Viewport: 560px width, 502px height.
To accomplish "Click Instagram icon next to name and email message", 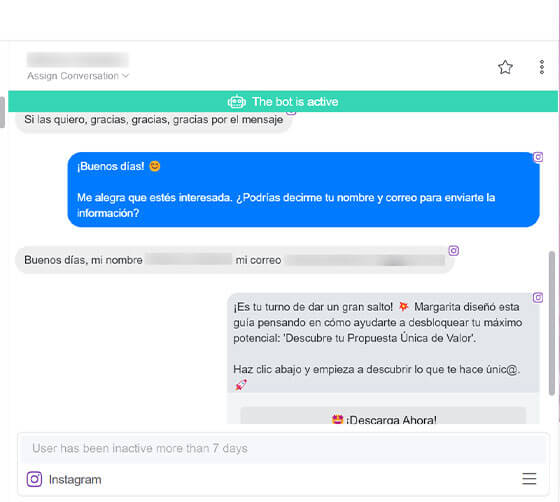I will click(x=454, y=251).
